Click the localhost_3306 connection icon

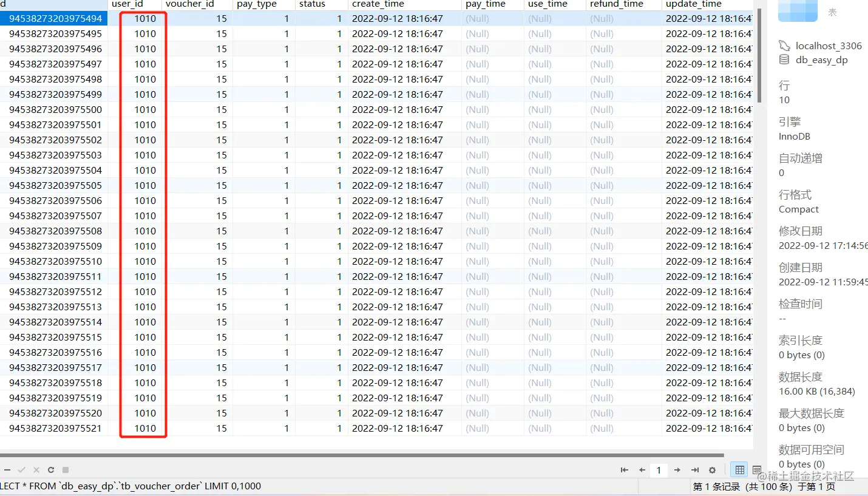point(785,46)
